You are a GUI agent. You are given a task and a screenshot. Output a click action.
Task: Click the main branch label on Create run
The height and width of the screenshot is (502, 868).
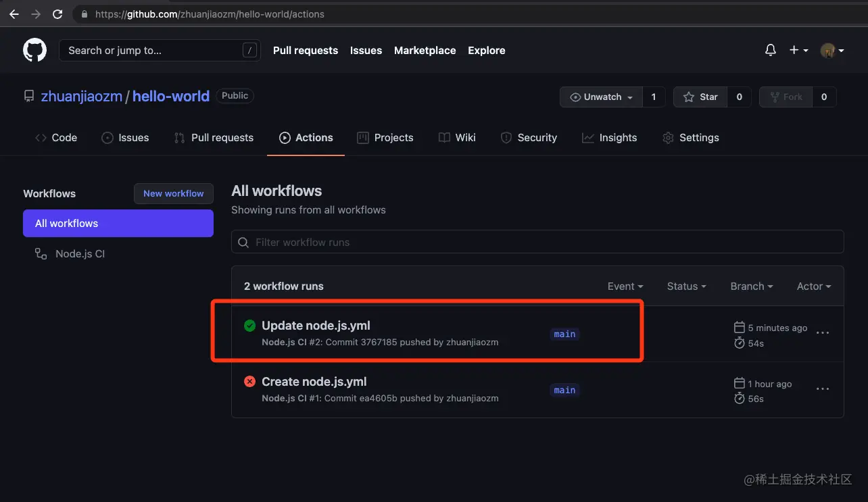565,390
